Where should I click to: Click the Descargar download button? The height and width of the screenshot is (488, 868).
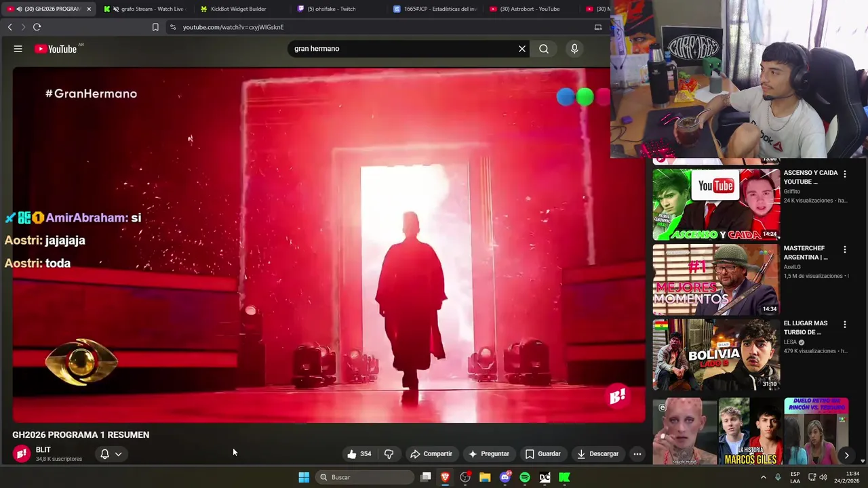point(598,454)
